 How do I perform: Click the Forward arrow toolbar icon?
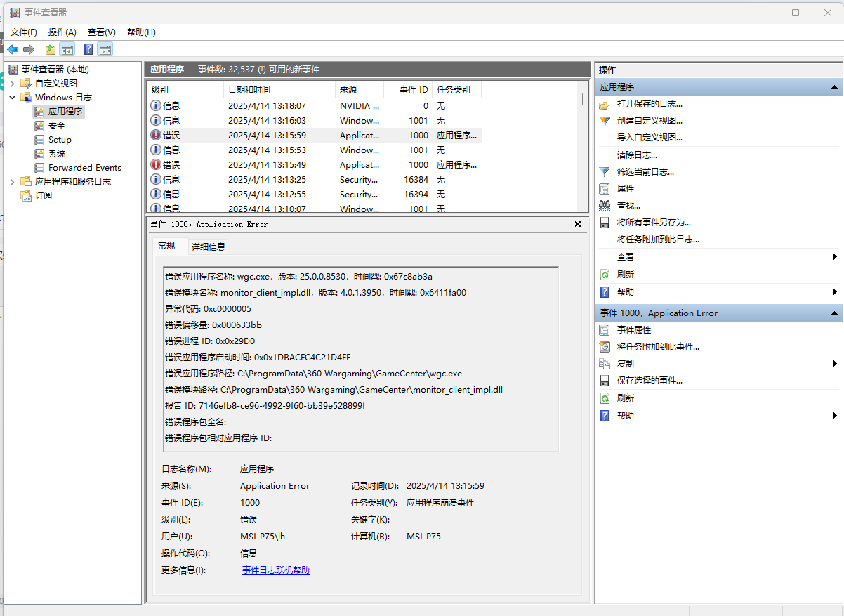click(x=29, y=49)
